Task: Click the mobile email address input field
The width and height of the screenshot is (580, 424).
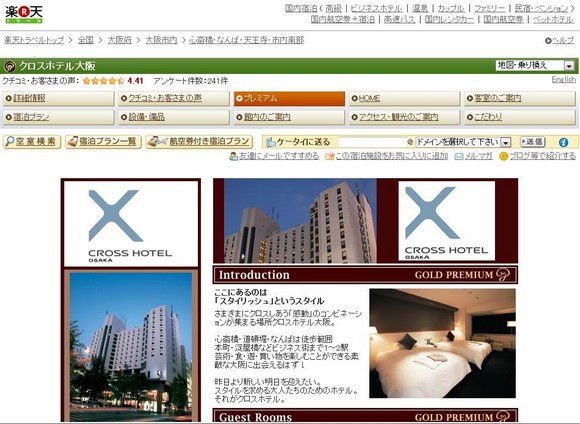Action: pos(372,142)
